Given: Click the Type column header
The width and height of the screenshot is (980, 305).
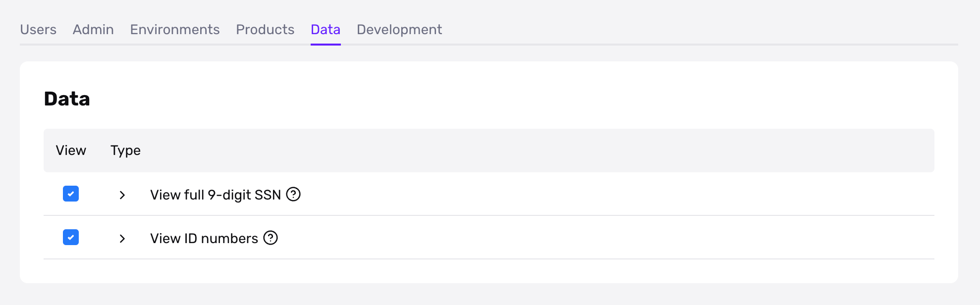Looking at the screenshot, I should pyautogui.click(x=125, y=151).
